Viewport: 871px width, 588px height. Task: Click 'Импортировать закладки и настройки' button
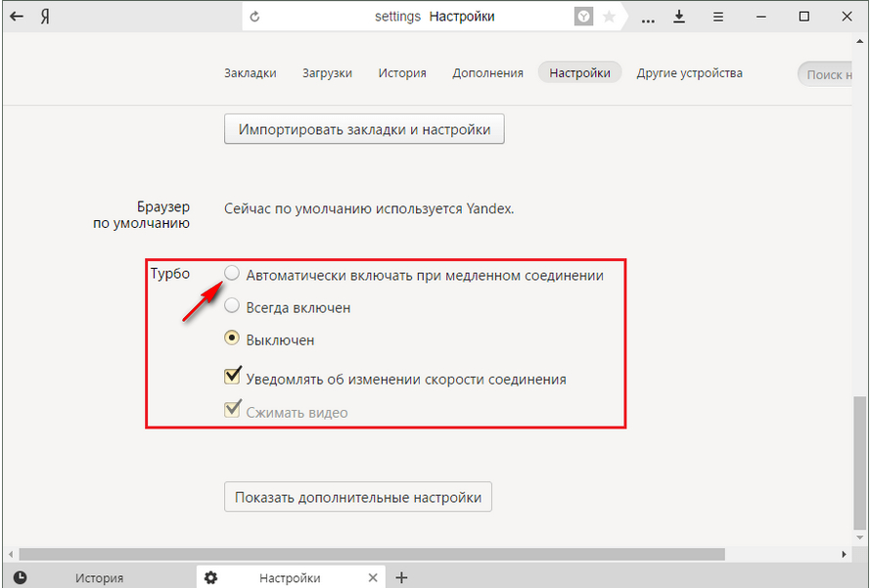364,129
